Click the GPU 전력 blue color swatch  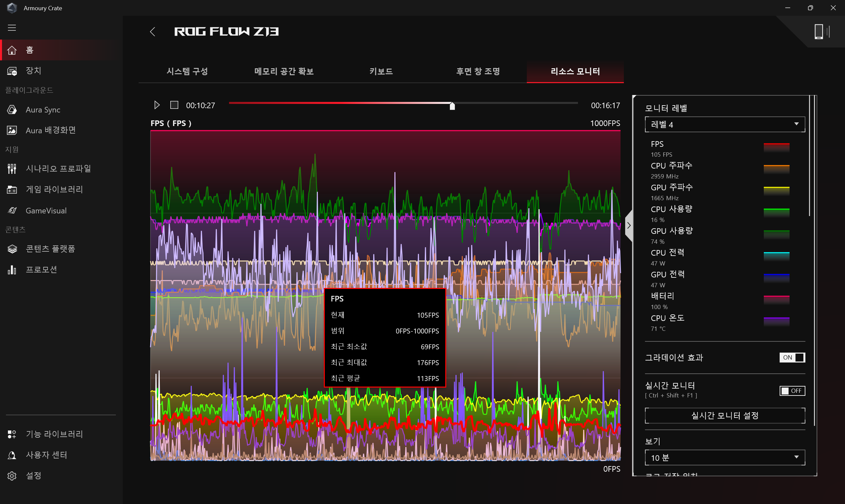776,277
